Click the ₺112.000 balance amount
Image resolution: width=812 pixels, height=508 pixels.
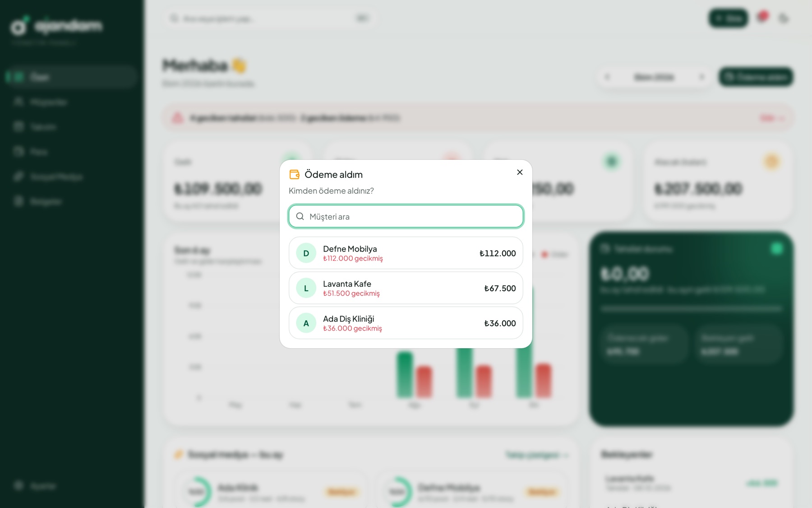click(x=498, y=253)
